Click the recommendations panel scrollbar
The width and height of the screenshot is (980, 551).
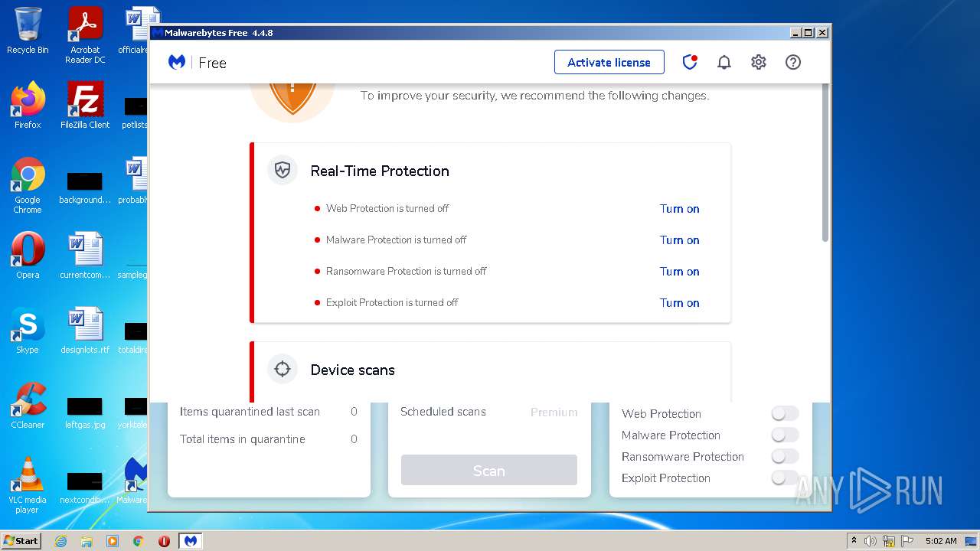pyautogui.click(x=825, y=164)
